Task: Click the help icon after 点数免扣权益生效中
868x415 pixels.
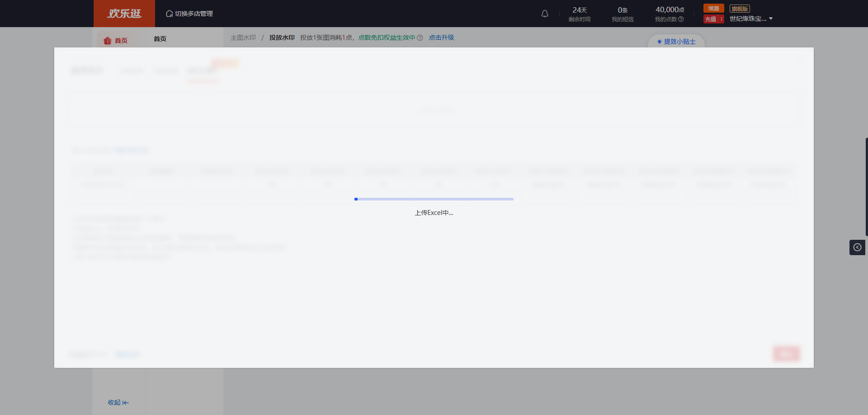Action: click(x=420, y=38)
